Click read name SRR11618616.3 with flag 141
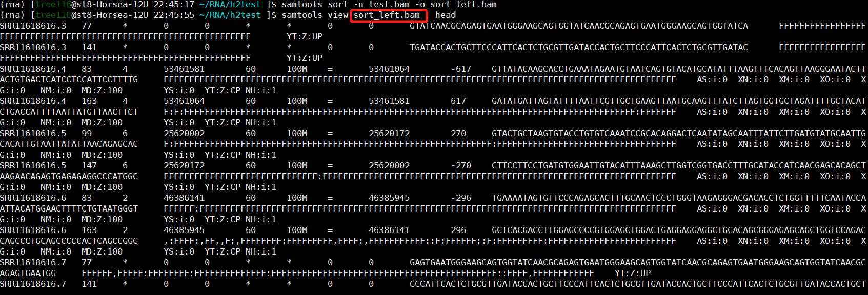 click(x=33, y=47)
